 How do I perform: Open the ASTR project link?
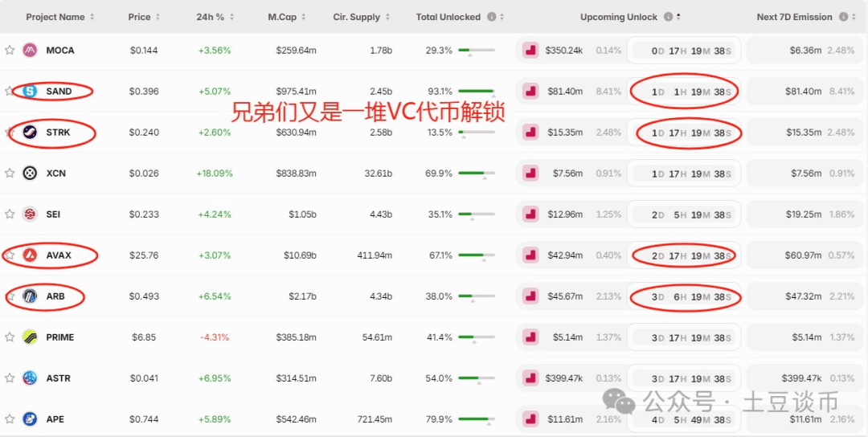(58, 378)
